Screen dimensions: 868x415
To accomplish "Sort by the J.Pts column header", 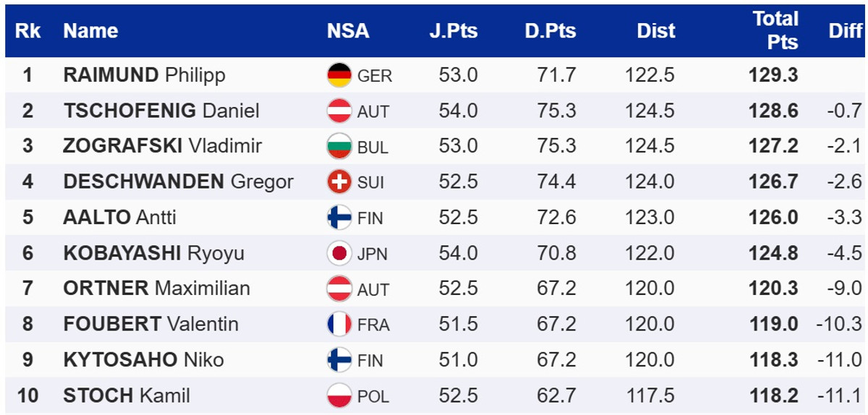I will click(454, 31).
